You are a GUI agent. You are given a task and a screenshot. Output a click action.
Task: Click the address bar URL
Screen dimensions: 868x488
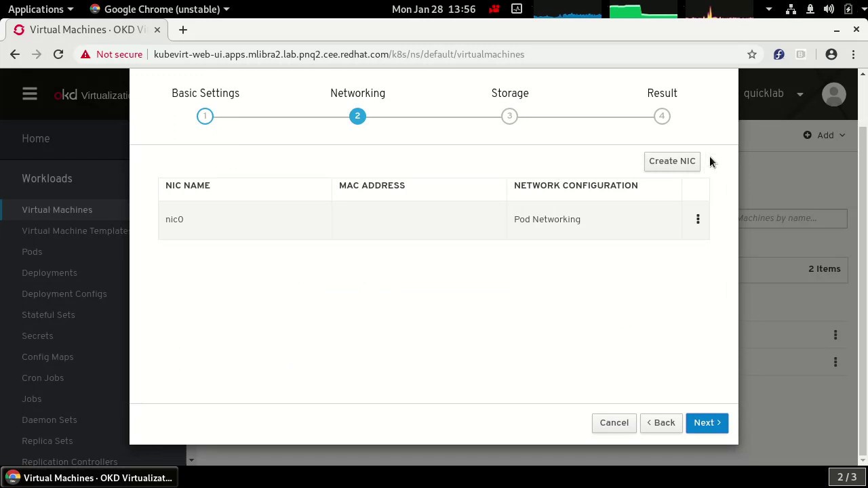coord(339,54)
